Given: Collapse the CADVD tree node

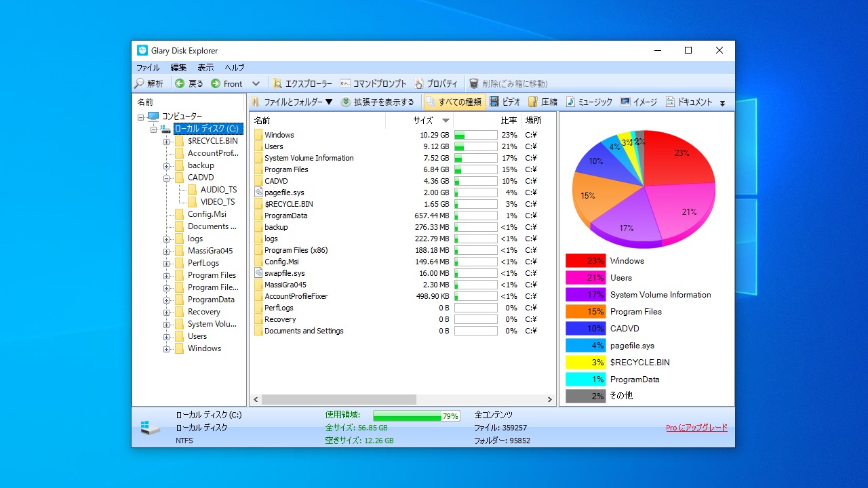Looking at the screenshot, I should tap(167, 178).
